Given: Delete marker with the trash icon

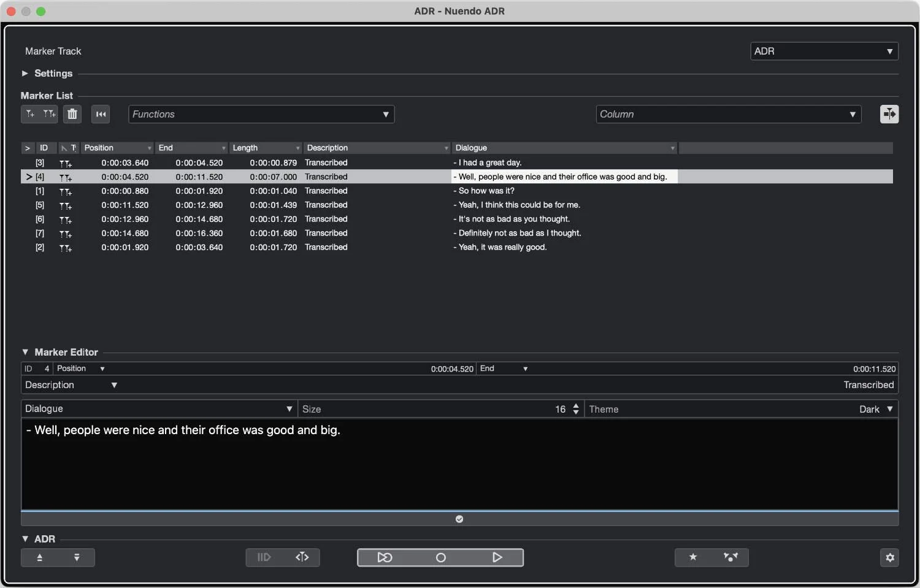Looking at the screenshot, I should click(x=72, y=114).
